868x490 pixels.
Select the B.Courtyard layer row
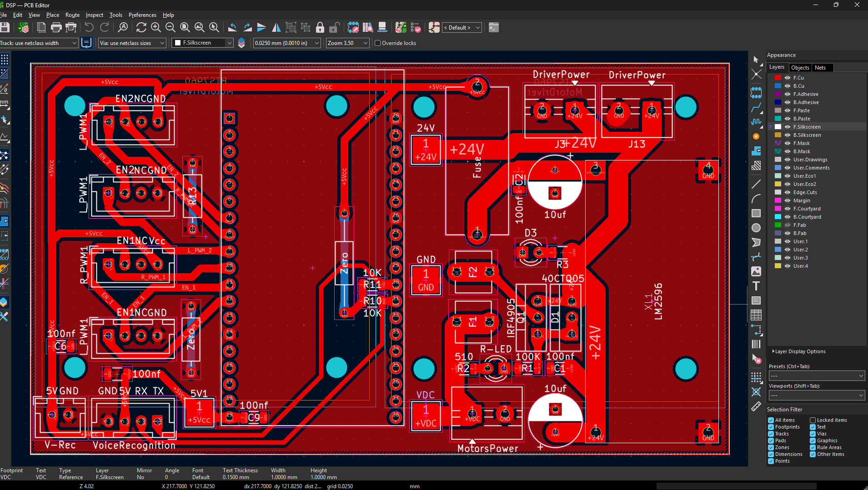pos(817,217)
